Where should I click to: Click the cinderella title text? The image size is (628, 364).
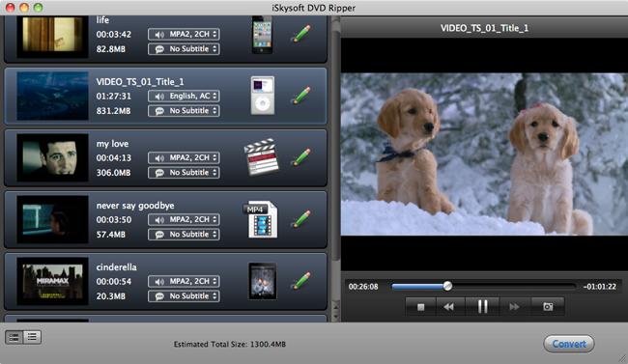click(116, 267)
